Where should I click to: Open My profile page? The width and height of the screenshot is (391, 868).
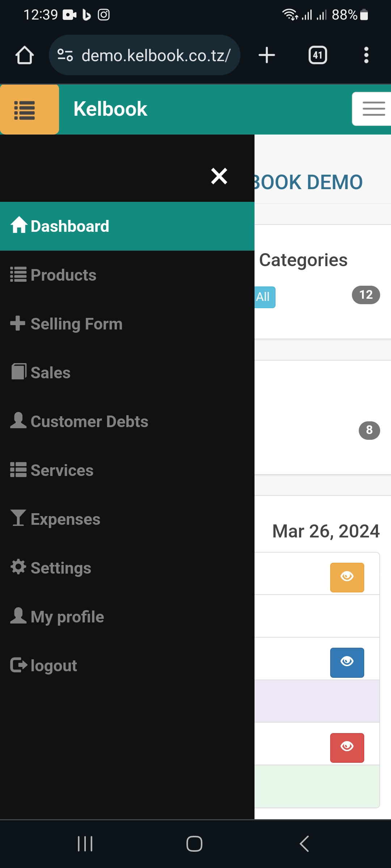67,617
